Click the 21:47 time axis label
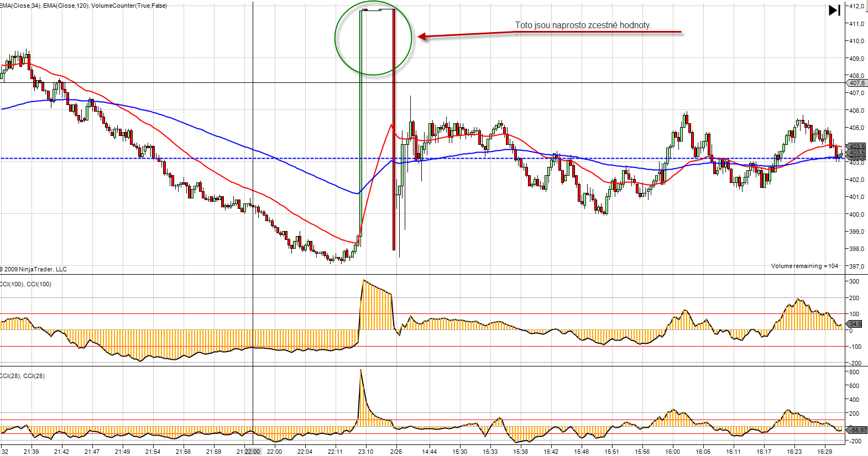Viewport: 868px width, 456px height. point(92,452)
